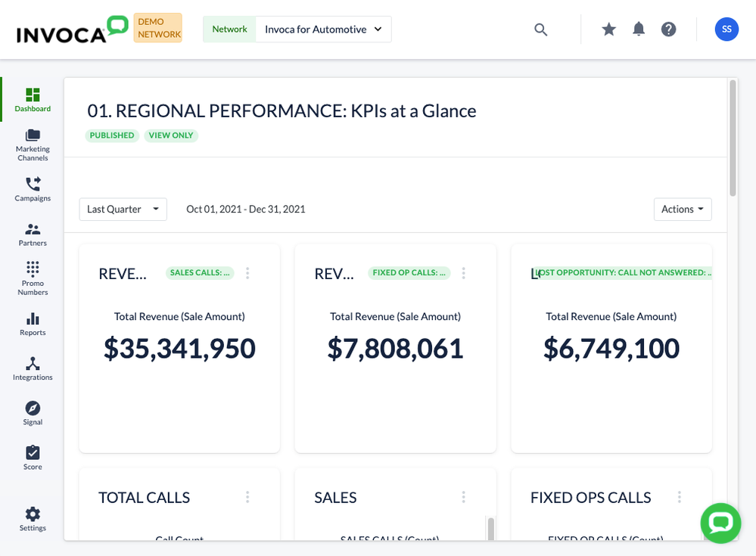Open the Last Quarter date range dropdown
This screenshot has height=556, width=756.
[x=123, y=209]
